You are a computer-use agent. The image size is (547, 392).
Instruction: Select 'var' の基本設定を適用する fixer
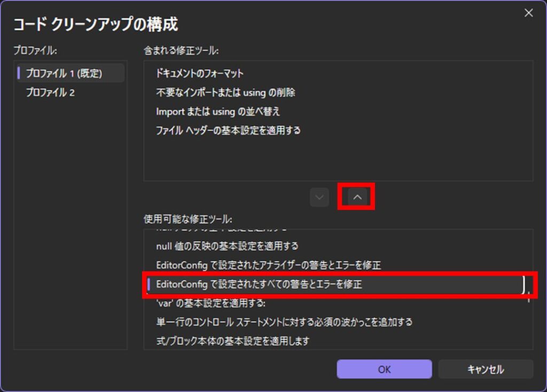point(210,303)
